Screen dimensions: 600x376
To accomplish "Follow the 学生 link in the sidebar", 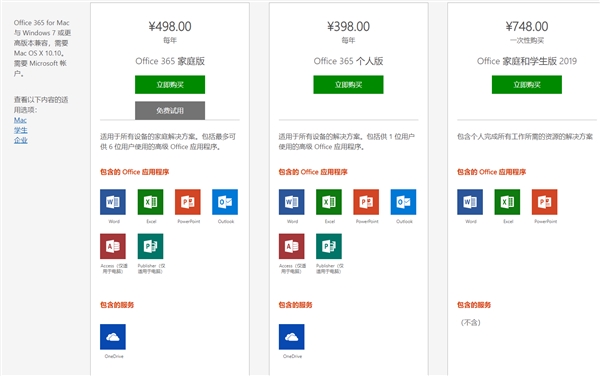I will point(21,130).
